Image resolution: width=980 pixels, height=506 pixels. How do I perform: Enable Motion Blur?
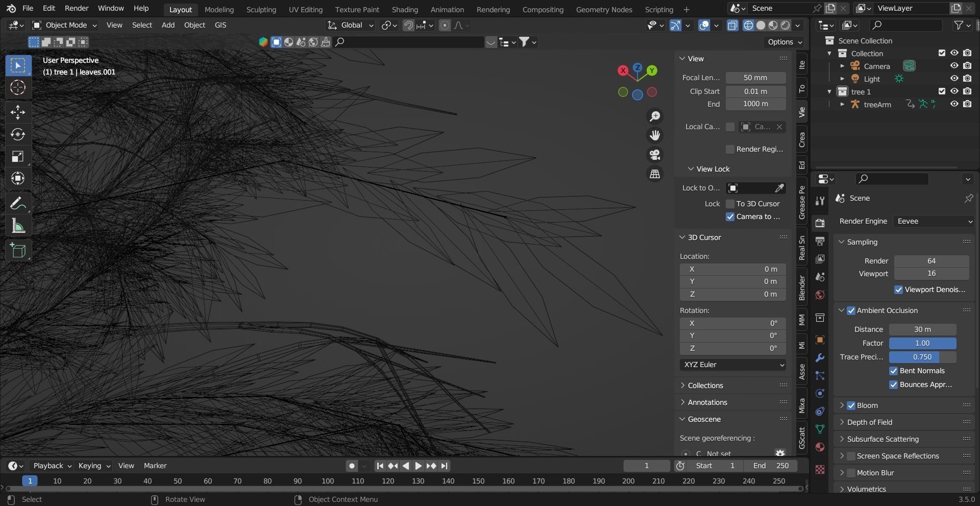(x=851, y=473)
